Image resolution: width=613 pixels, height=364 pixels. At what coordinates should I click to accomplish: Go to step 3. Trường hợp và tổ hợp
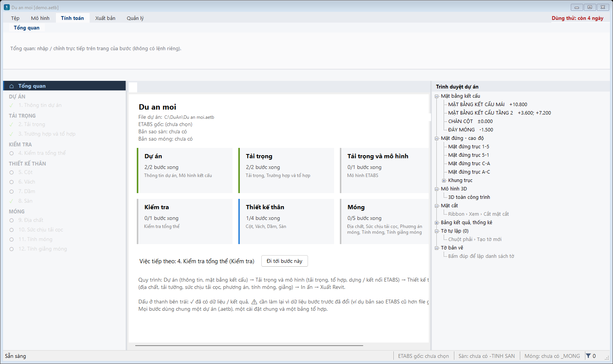47,134
